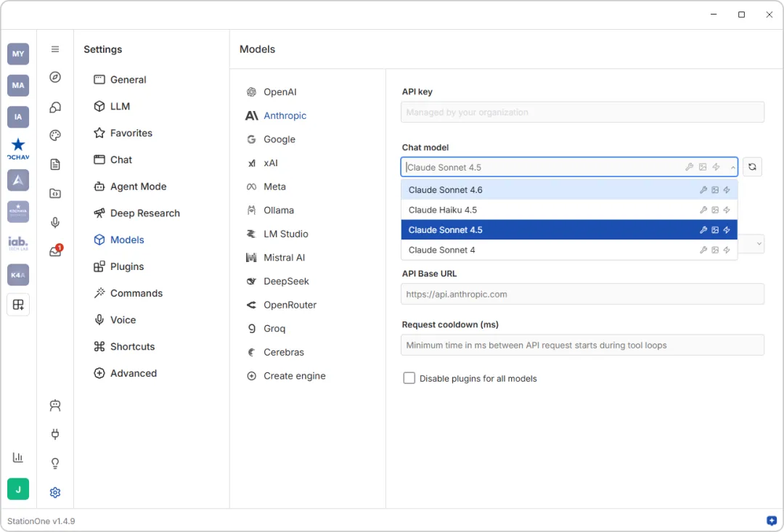
Task: Open the settings gear icon
Action: click(55, 493)
